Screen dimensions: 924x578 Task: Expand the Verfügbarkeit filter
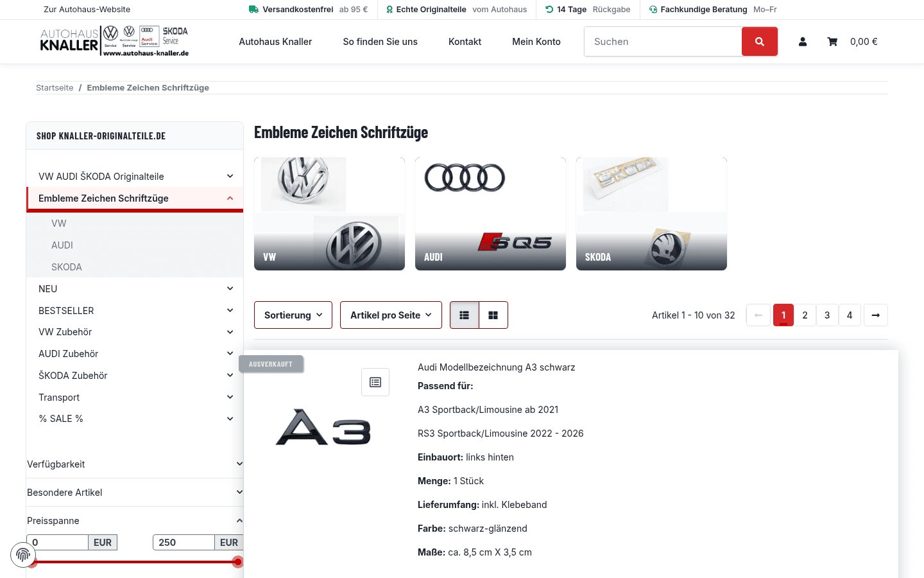point(135,464)
